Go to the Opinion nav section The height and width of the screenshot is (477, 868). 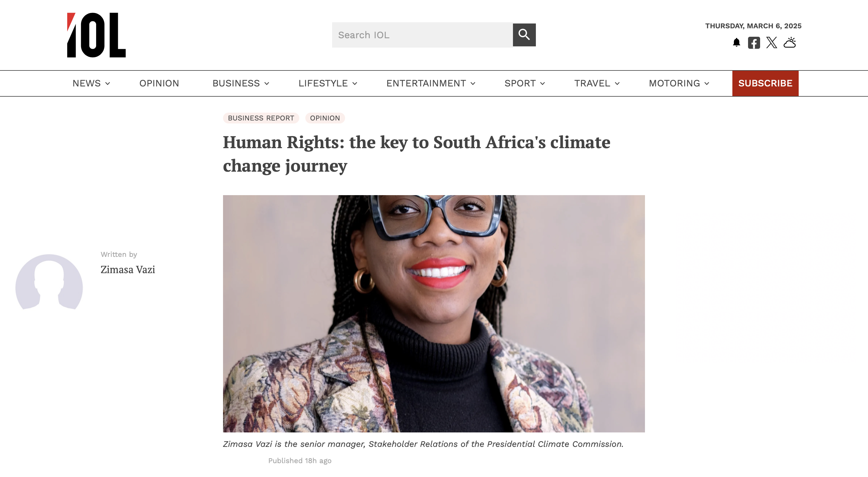[x=159, y=83]
